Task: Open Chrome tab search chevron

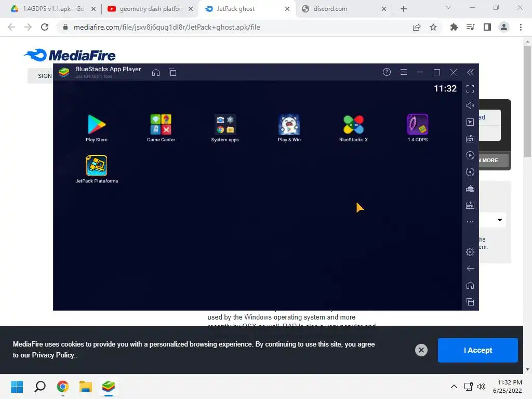Action: click(x=448, y=7)
